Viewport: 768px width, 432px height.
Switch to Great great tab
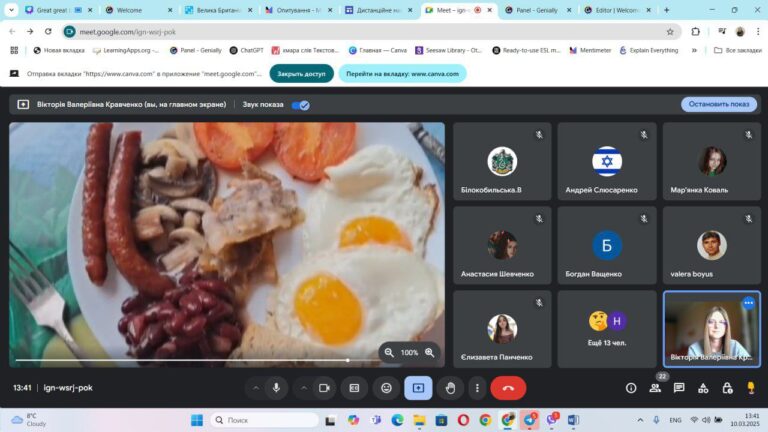59,10
